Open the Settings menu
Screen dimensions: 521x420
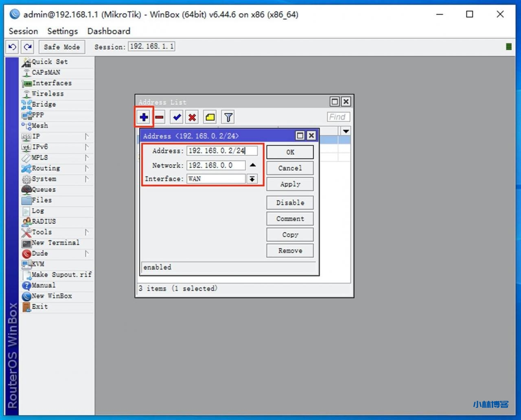[x=62, y=31]
